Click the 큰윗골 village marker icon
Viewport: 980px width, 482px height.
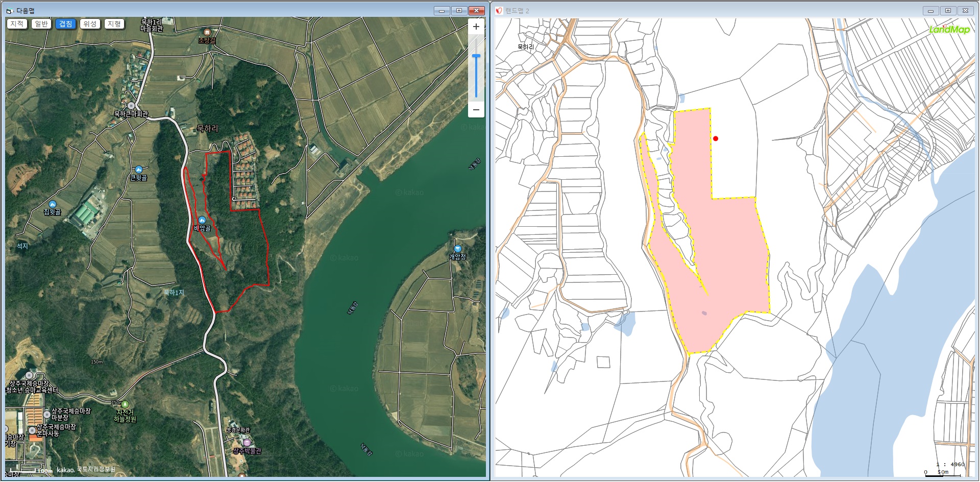138,170
